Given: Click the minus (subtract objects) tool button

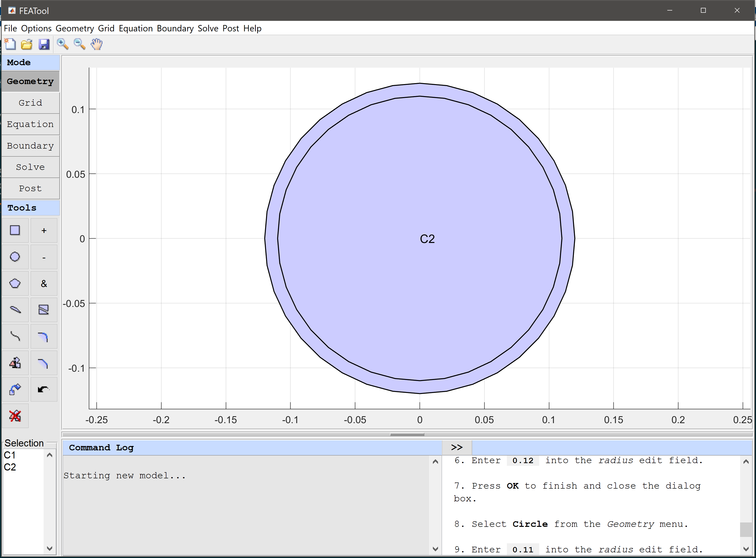Looking at the screenshot, I should point(44,257).
